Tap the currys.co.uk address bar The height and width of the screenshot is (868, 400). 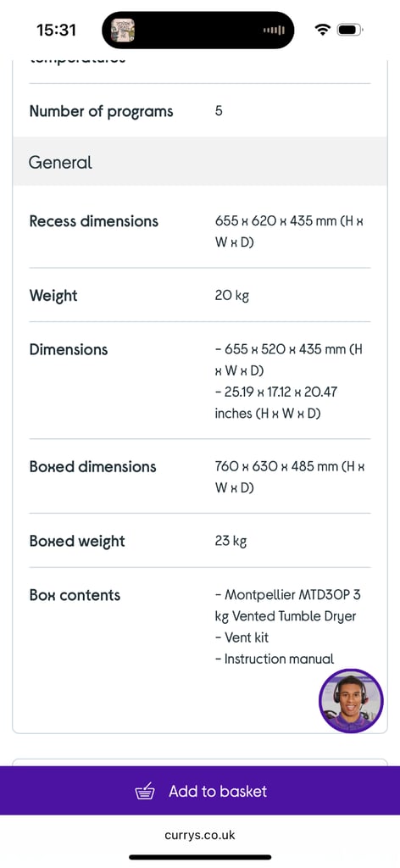pyautogui.click(x=200, y=835)
